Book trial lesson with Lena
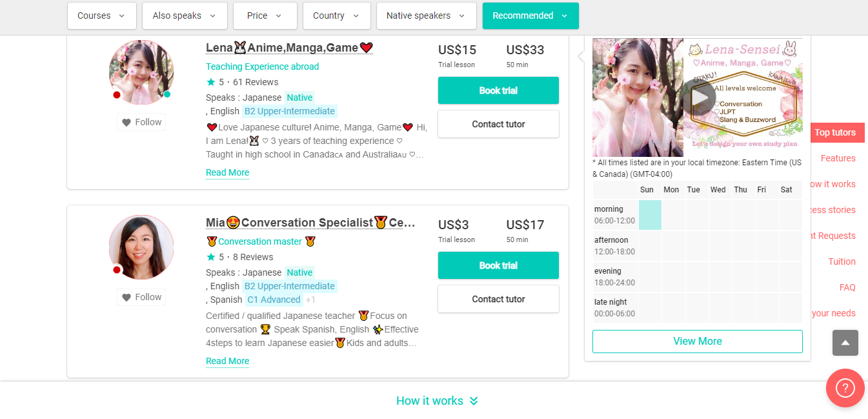Image resolution: width=868 pixels, height=419 pixels. point(498,90)
